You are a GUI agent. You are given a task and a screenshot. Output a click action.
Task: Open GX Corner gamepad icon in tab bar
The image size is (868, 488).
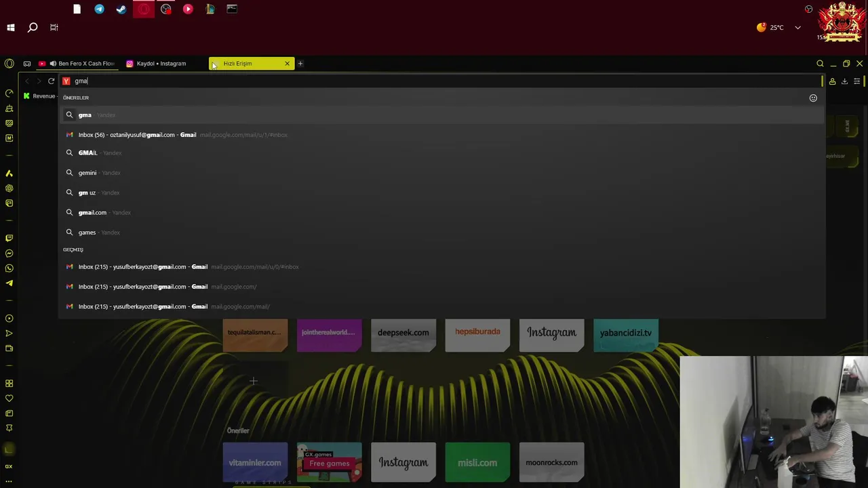(x=27, y=64)
